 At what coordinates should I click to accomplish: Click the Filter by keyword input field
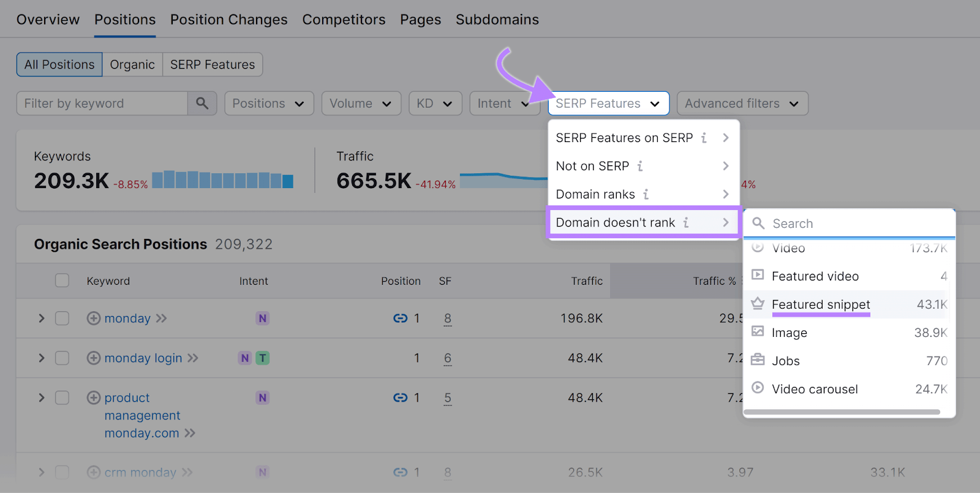coord(102,103)
